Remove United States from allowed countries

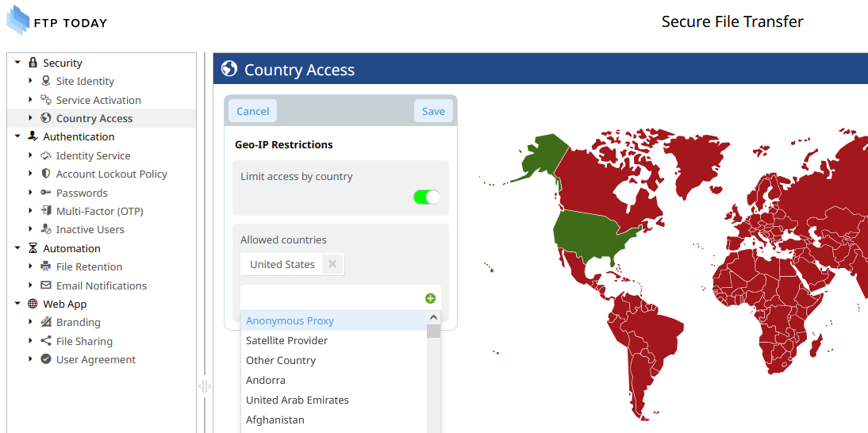click(x=332, y=264)
